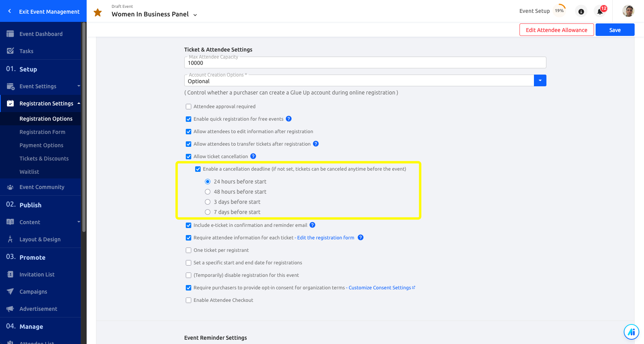Viewport: 644px width, 344px height.
Task: Click the sidebar vertical scrollbar
Action: point(84,127)
